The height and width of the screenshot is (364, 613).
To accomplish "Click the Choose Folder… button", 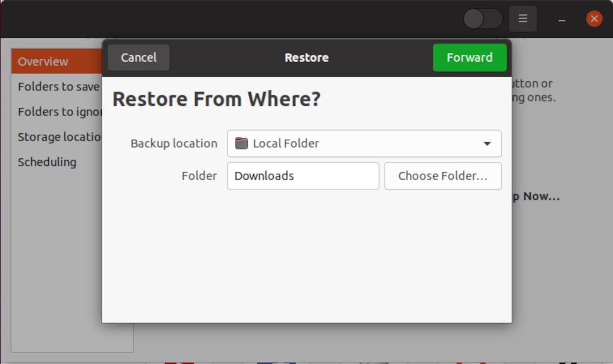I will 443,176.
